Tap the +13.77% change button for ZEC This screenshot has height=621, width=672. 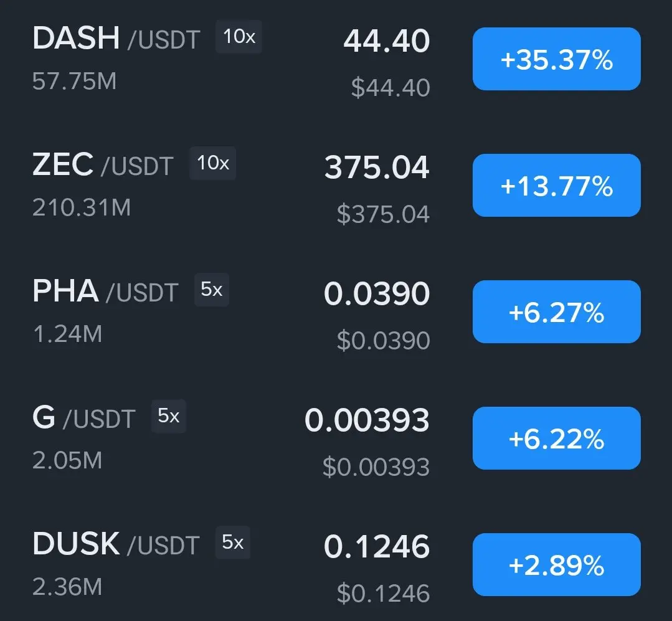click(556, 185)
